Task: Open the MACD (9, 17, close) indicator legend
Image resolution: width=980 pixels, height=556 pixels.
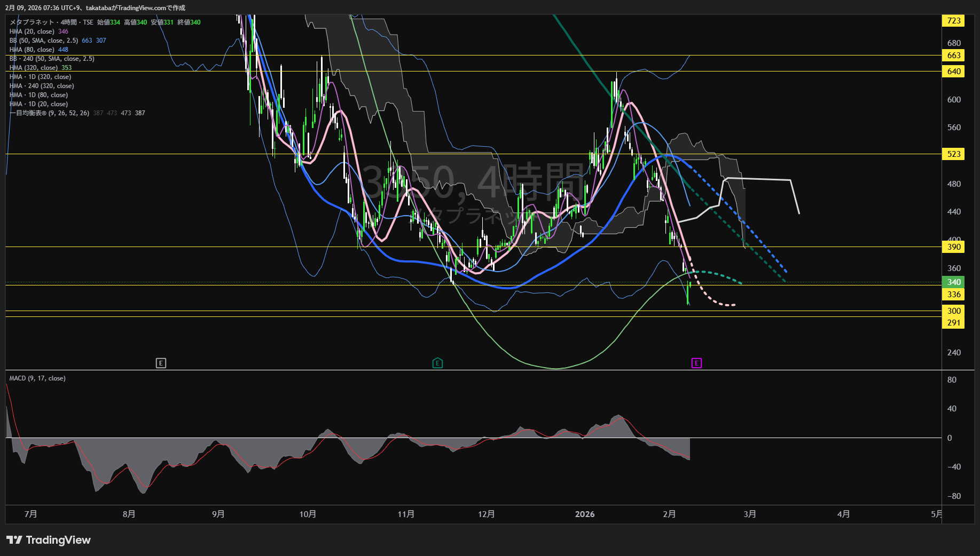Action: 37,378
